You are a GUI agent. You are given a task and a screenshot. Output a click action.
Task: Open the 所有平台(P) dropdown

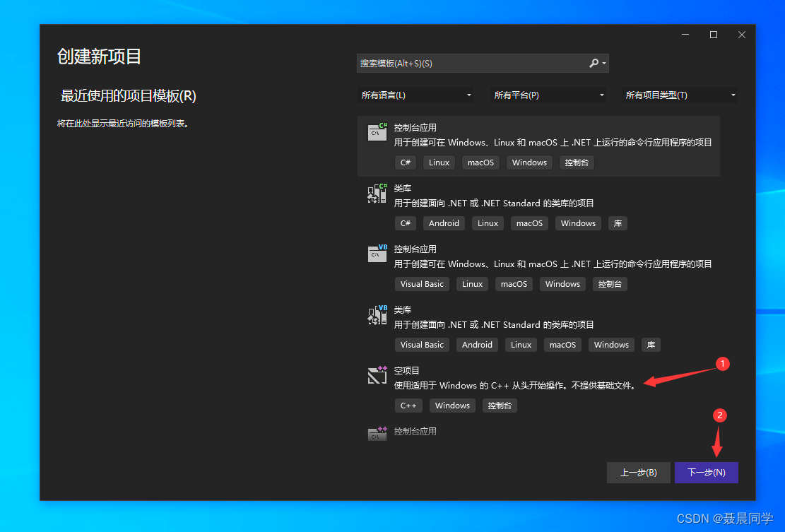click(548, 95)
